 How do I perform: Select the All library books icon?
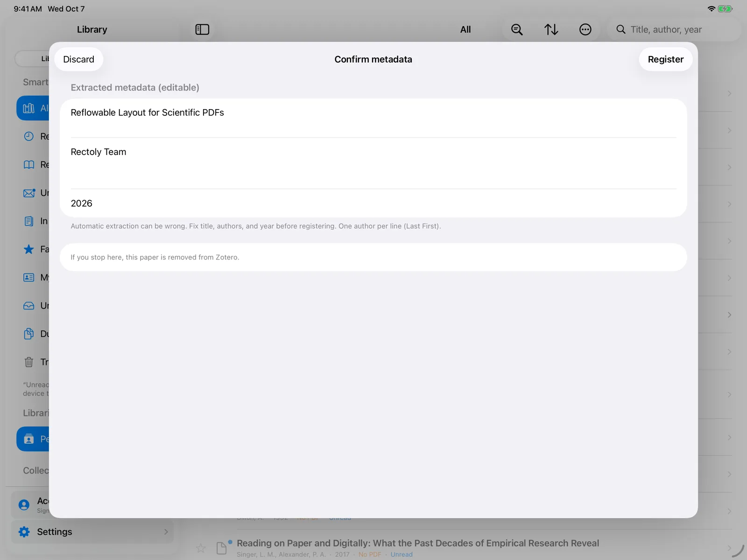click(x=29, y=108)
